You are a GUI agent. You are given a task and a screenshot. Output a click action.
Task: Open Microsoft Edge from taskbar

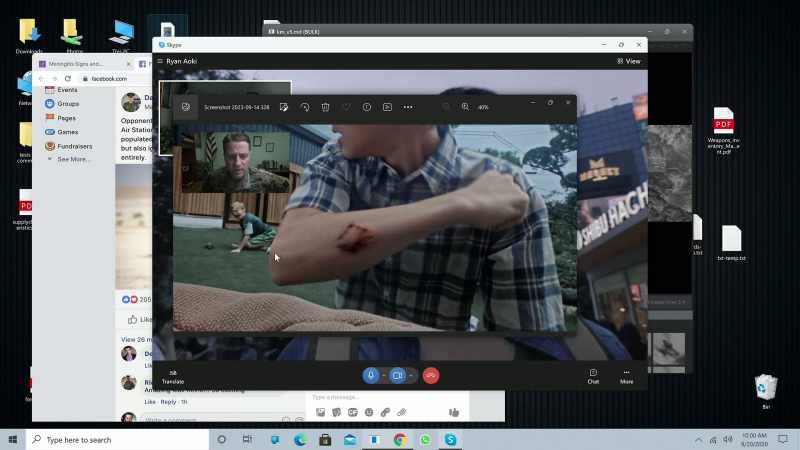(x=300, y=439)
